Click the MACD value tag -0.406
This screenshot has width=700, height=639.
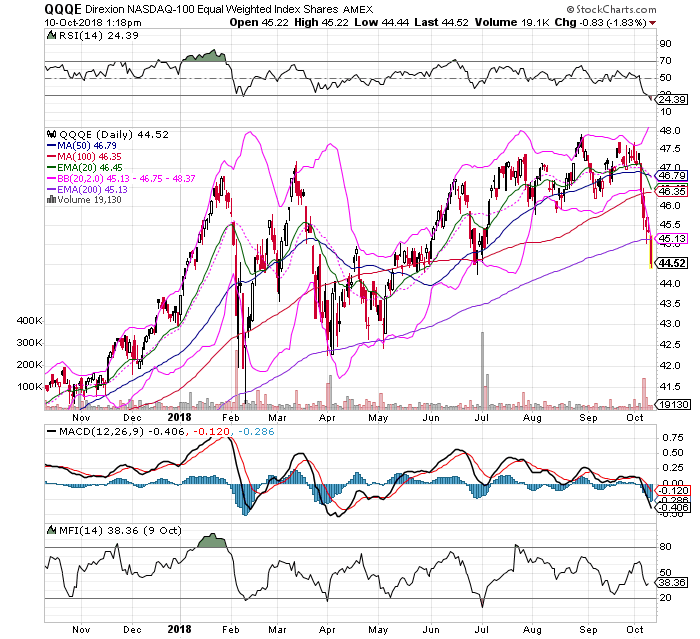point(673,508)
